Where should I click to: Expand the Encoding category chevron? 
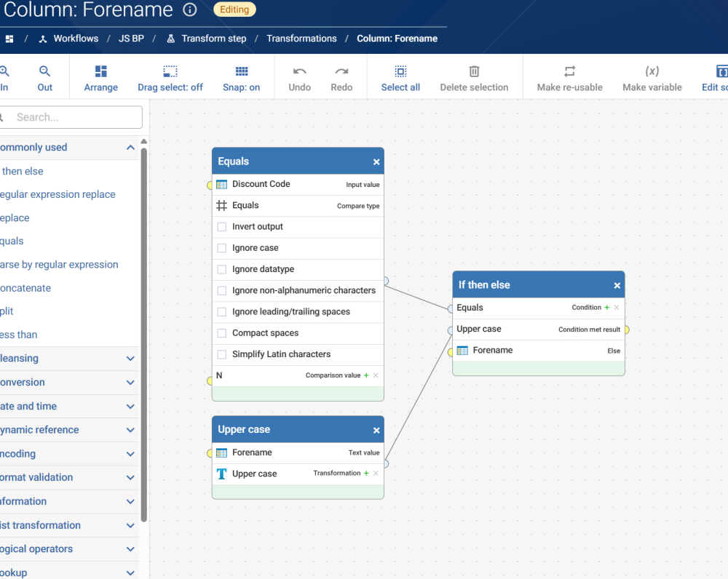pyautogui.click(x=130, y=454)
